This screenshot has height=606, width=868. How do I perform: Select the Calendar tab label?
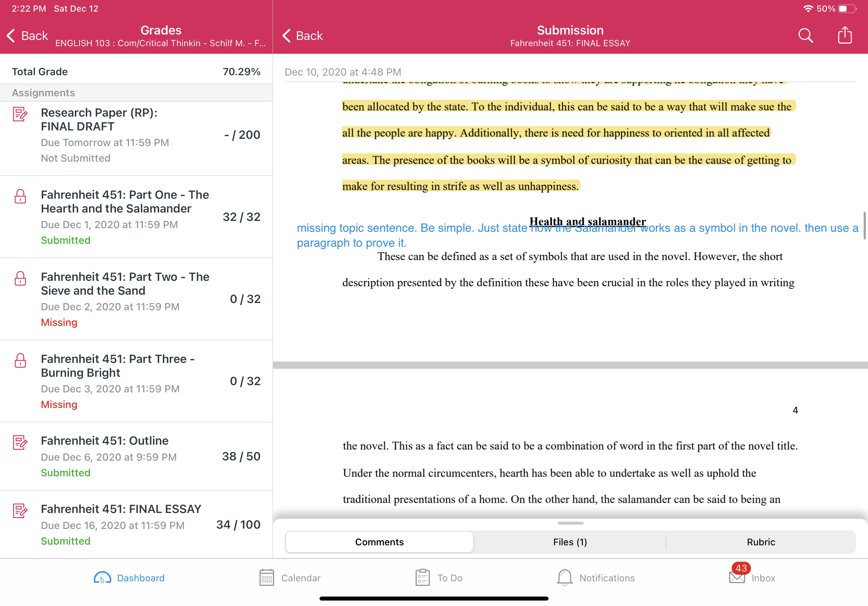[301, 578]
